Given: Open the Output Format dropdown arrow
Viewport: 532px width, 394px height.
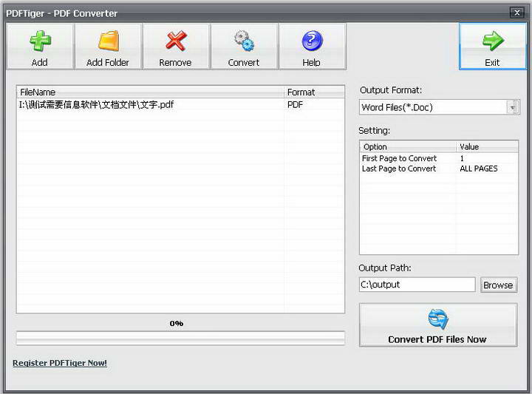Looking at the screenshot, I should click(x=513, y=108).
